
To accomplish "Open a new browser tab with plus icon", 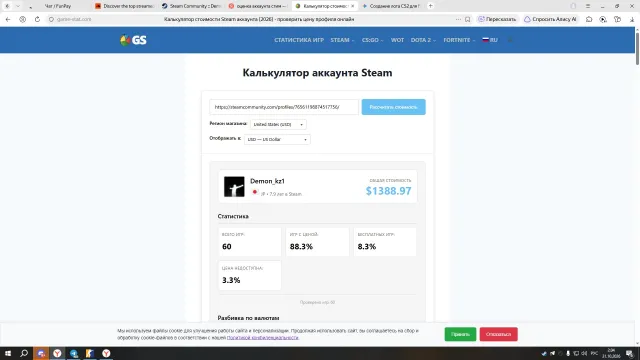I will pyautogui.click(x=430, y=6).
